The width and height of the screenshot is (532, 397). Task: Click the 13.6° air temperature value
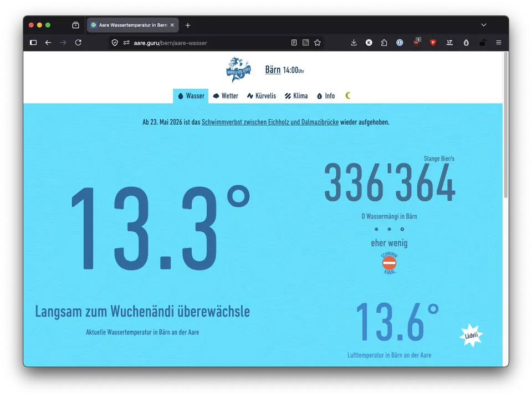(x=397, y=322)
